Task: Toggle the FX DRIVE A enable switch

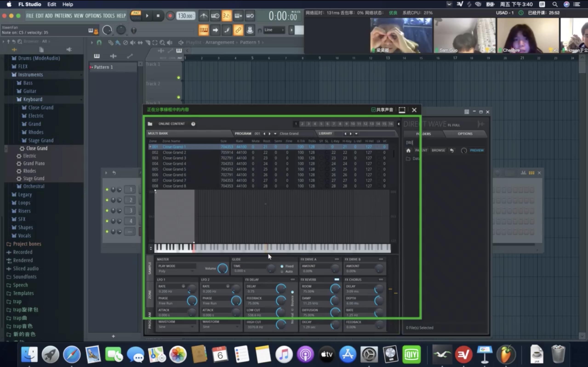Action: point(337,259)
